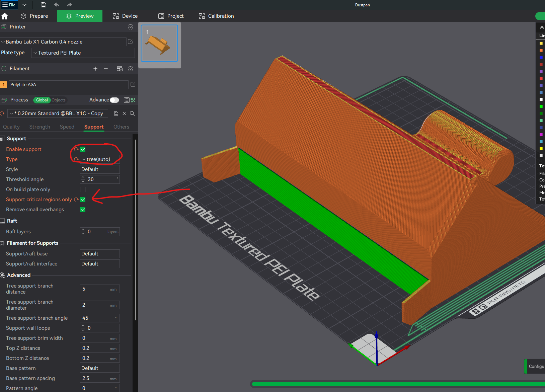Screen dimensions: 545x392
Task: Select plate 1 thumbnail
Action: (159, 43)
